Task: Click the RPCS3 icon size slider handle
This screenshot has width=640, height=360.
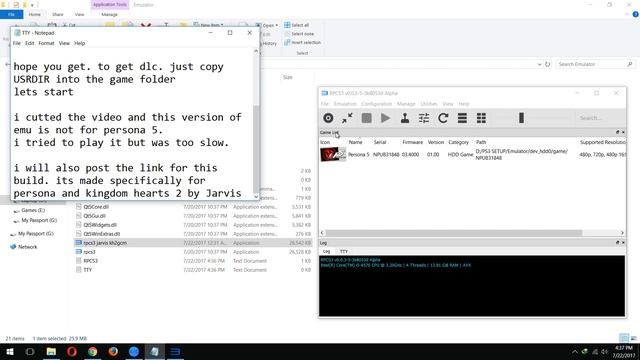Action: pos(521,118)
